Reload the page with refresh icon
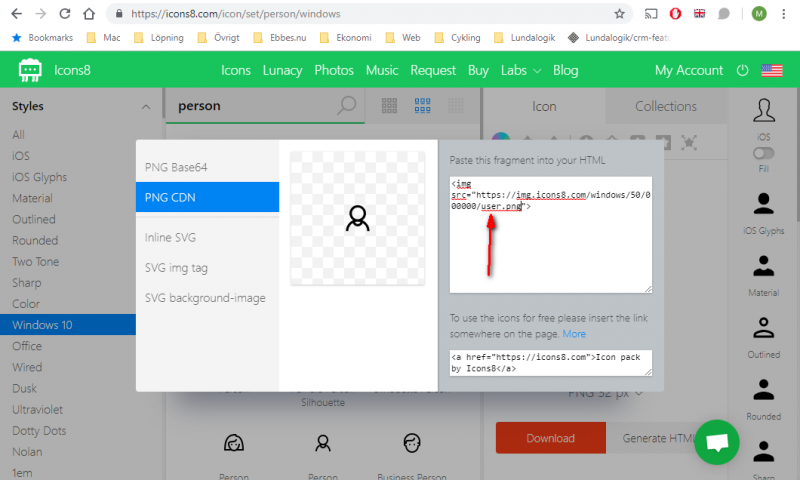 click(65, 14)
